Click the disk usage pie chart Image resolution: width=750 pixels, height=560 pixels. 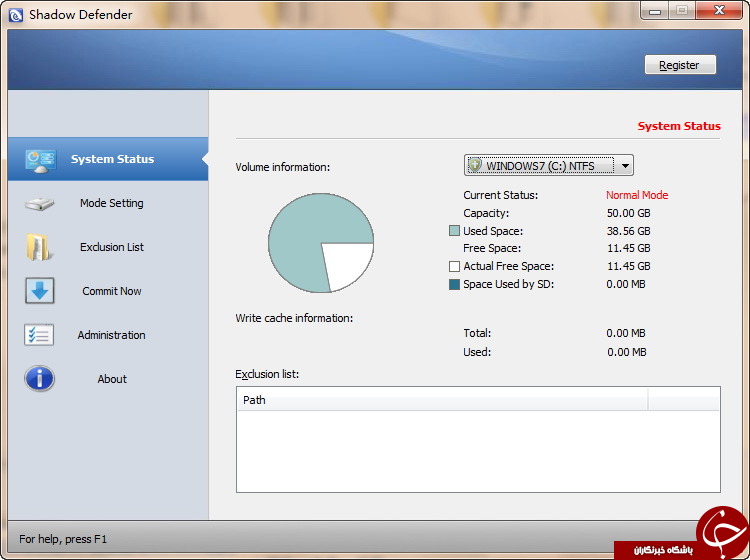coord(321,243)
